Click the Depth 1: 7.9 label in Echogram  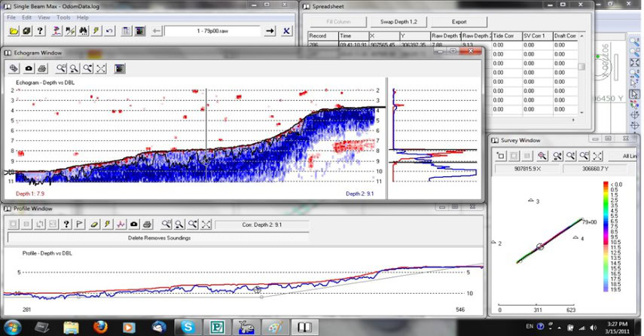click(30, 194)
